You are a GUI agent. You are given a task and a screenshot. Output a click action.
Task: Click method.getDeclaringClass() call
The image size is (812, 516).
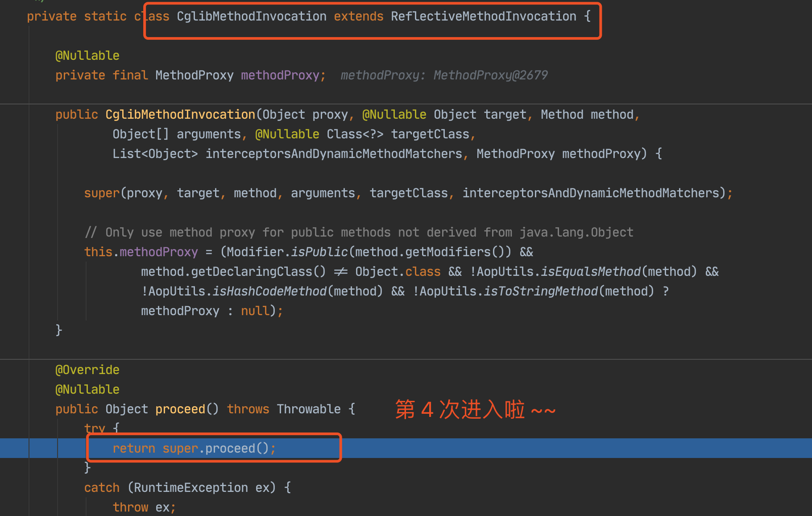click(x=234, y=272)
